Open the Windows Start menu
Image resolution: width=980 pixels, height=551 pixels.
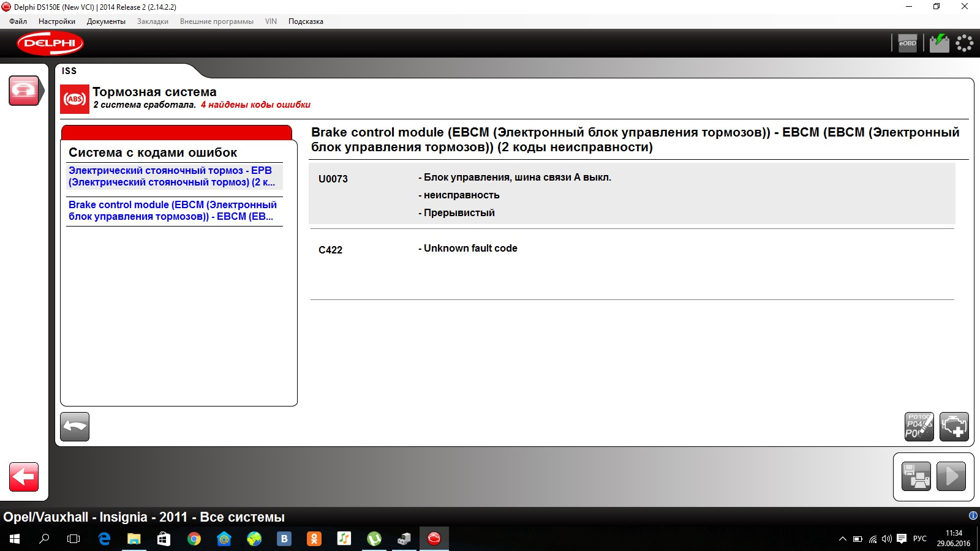pyautogui.click(x=15, y=539)
